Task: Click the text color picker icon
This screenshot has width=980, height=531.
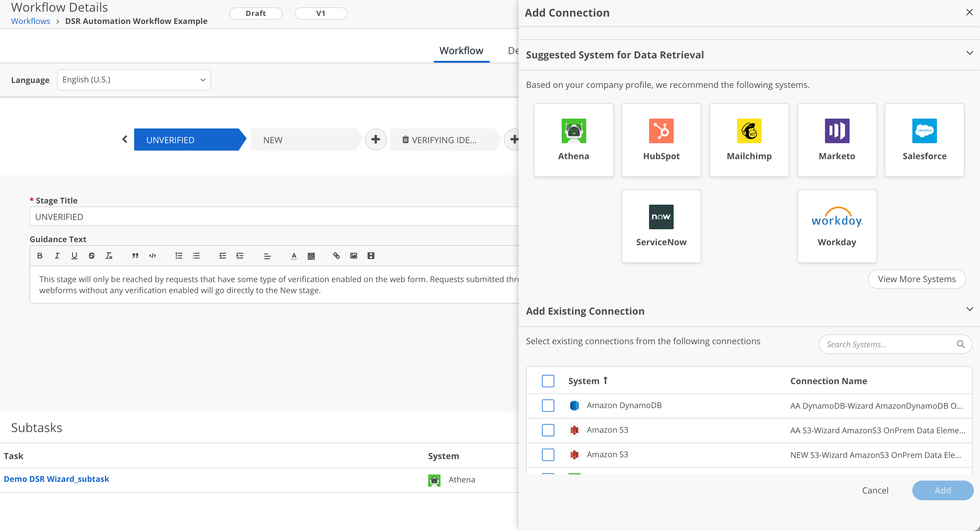Action: point(294,256)
